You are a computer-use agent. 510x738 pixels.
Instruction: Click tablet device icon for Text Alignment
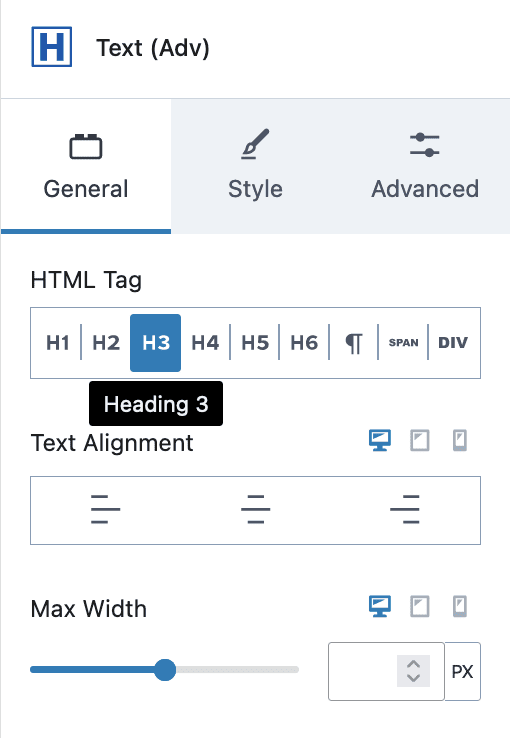coord(420,441)
